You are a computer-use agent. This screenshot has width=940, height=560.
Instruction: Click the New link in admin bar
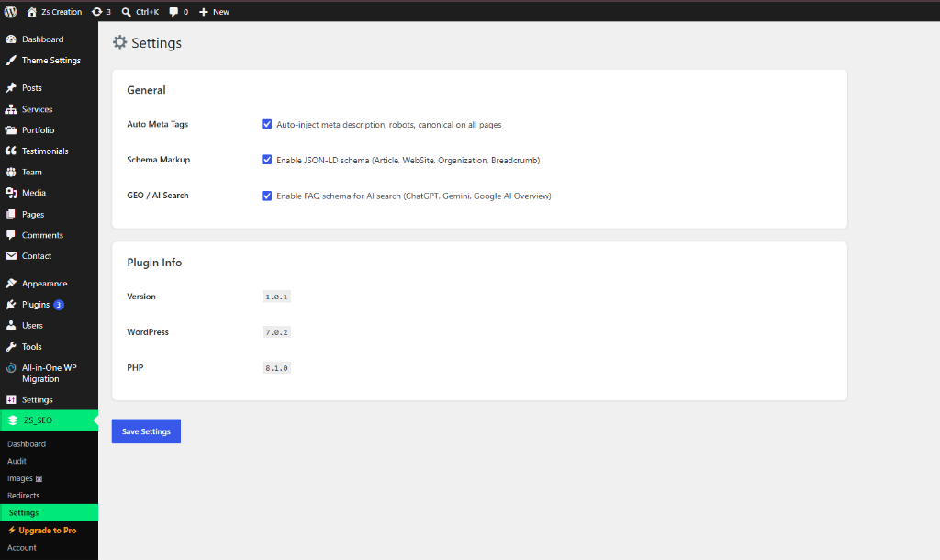click(x=221, y=12)
